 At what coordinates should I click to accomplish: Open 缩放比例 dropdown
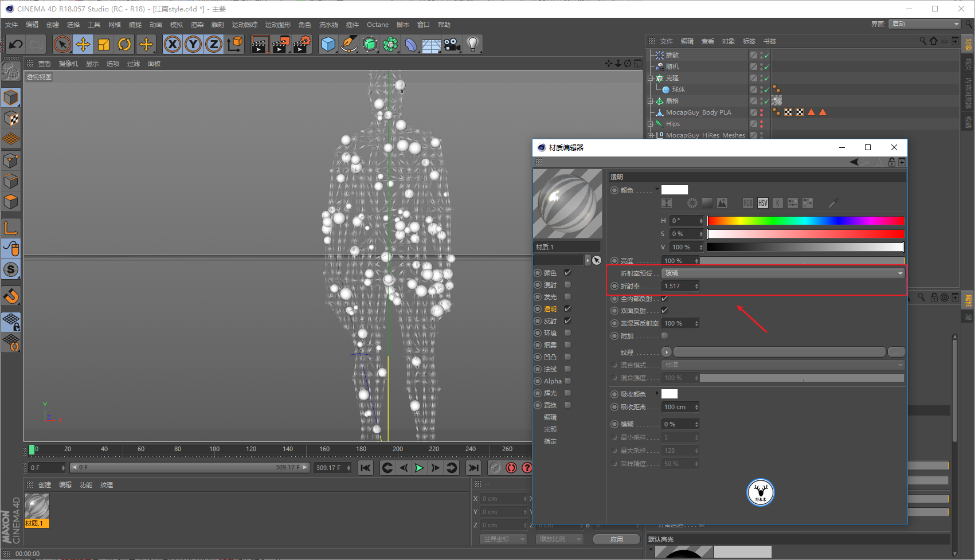pyautogui.click(x=559, y=539)
